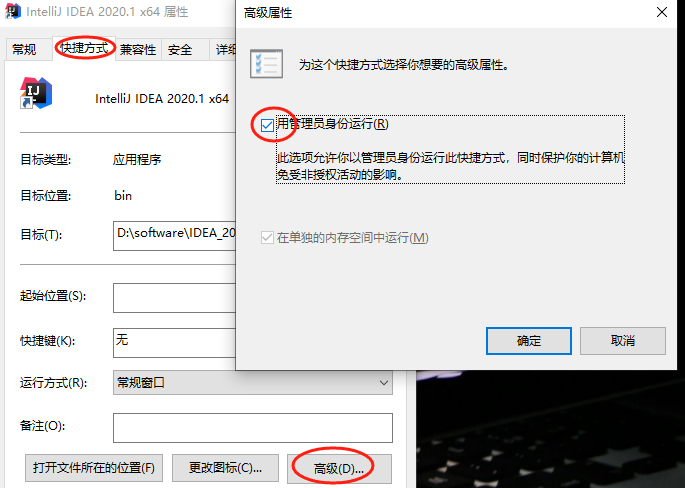This screenshot has width=685, height=488.
Task: Click the 起始位置(S) input field
Action: pos(175,298)
